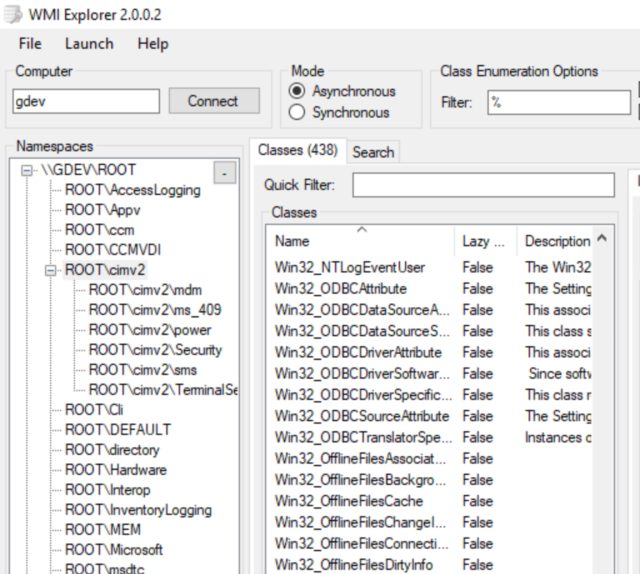
Task: Sort classes by the Lazy column header
Action: pyautogui.click(x=486, y=241)
